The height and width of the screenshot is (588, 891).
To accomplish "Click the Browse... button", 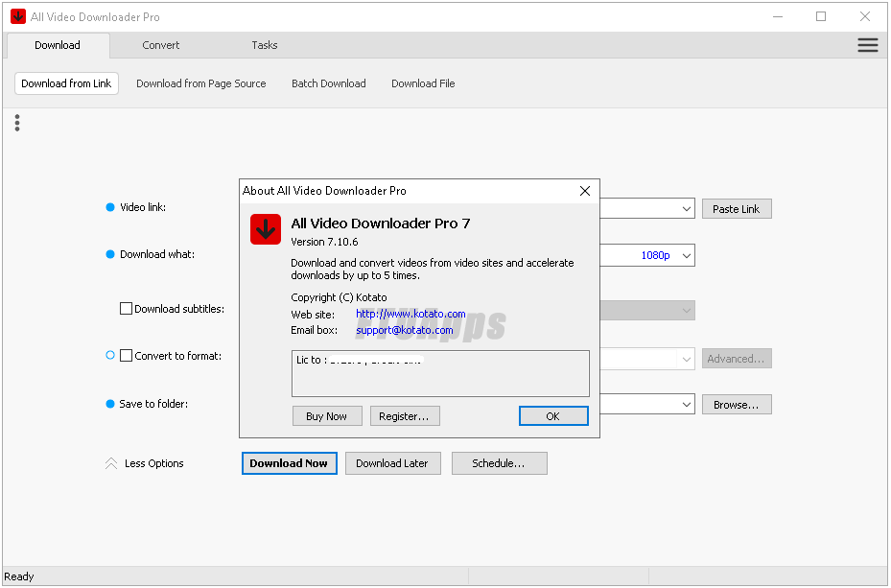I will click(x=737, y=405).
